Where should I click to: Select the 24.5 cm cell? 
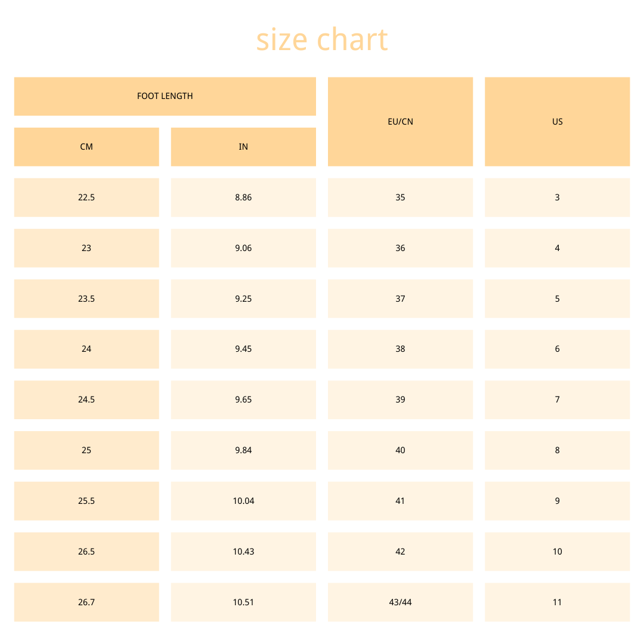coord(86,400)
